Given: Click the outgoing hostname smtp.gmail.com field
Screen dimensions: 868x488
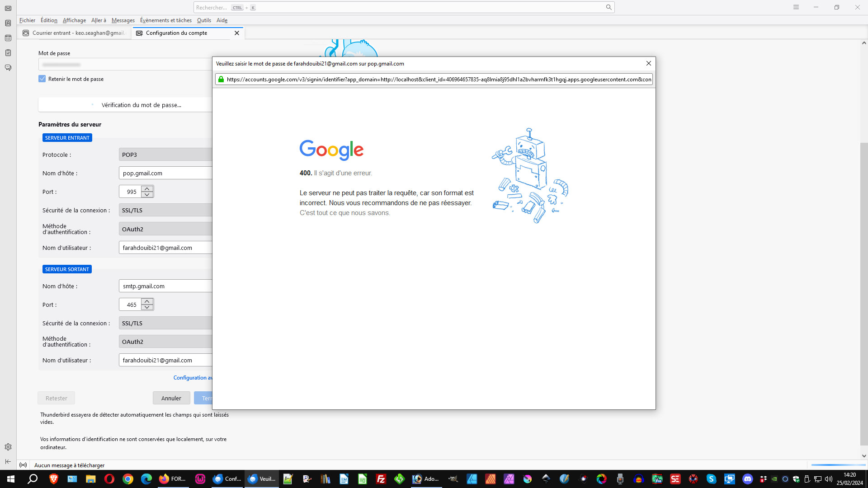Looking at the screenshot, I should (165, 286).
